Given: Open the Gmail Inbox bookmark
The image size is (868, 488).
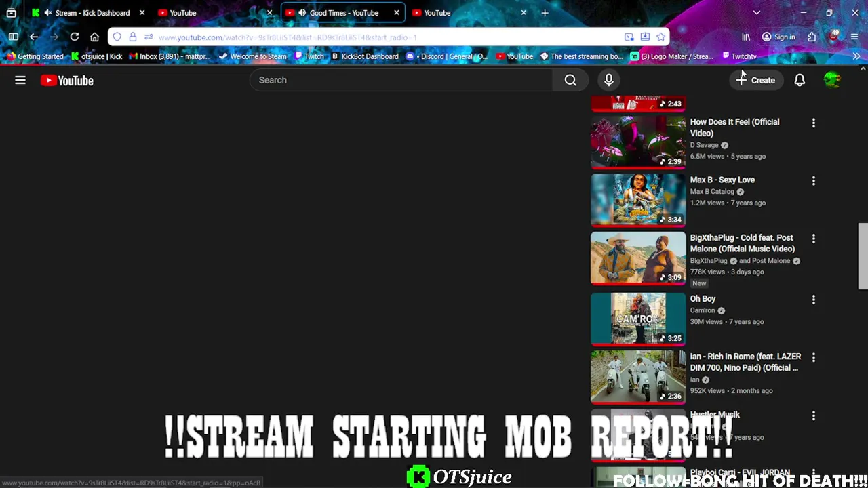Looking at the screenshot, I should [170, 56].
